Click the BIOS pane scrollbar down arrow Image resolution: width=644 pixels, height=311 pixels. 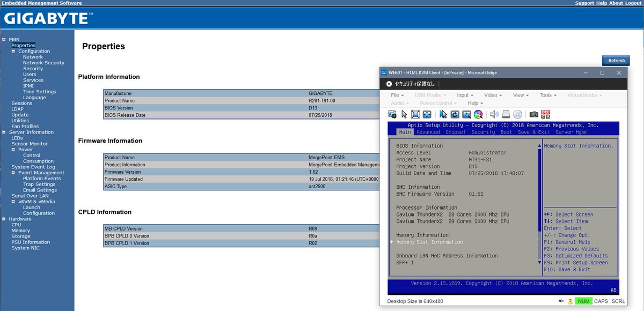539,263
